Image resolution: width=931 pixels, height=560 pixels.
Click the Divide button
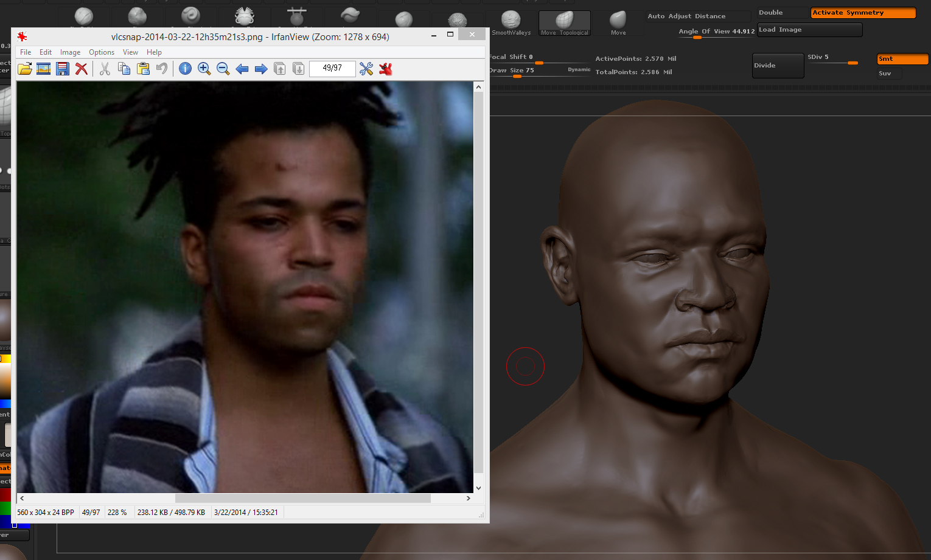(778, 66)
